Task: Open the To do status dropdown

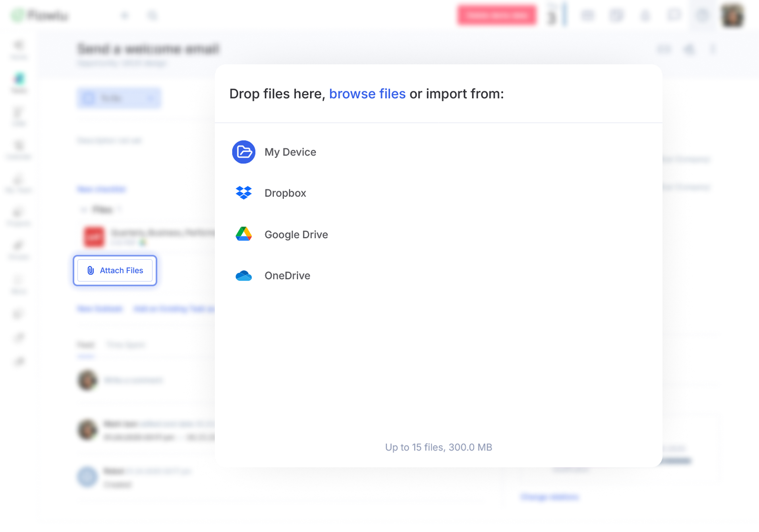Action: pyautogui.click(x=119, y=98)
